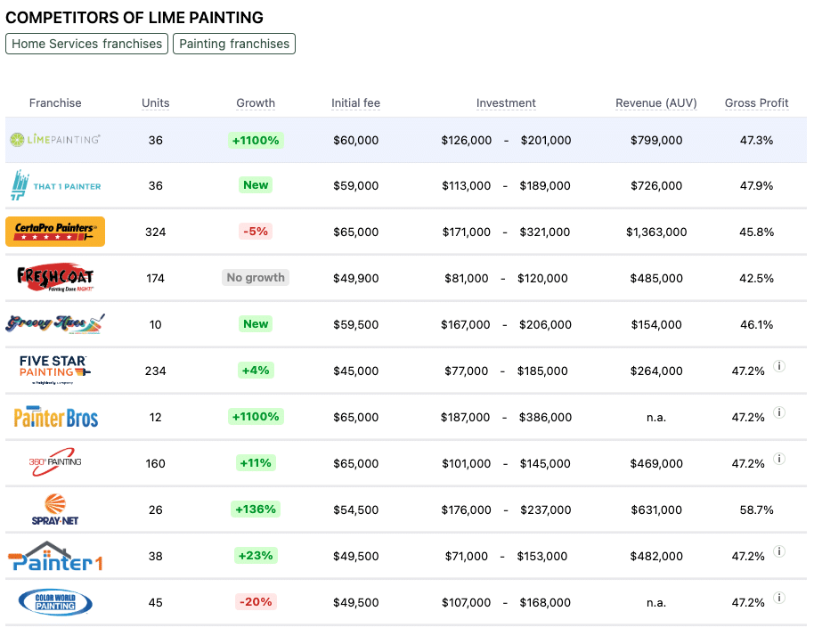Click the 324 units value
This screenshot has width=814, height=644.
coord(156,232)
